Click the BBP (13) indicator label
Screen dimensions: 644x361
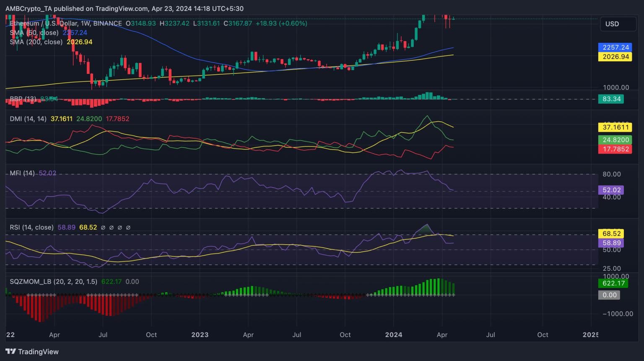coord(23,99)
